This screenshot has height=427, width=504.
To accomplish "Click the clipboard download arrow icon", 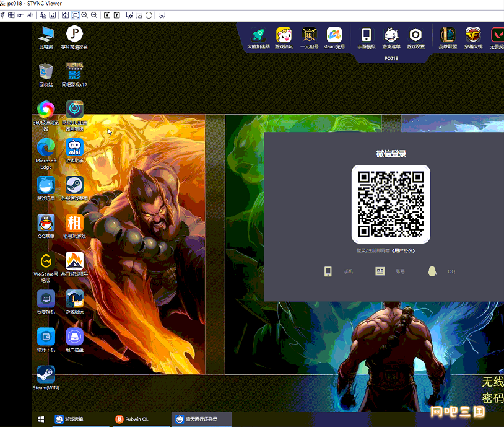I will [x=107, y=15].
